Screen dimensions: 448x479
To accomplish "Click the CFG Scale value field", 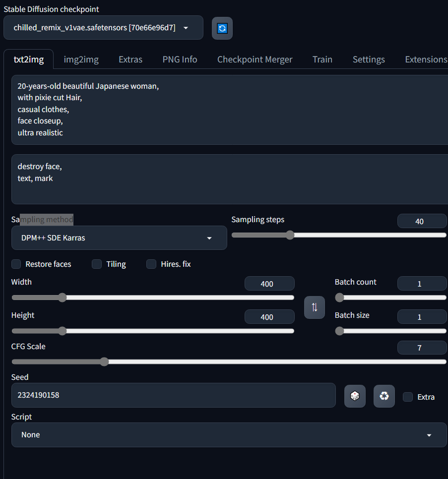I will point(422,348).
